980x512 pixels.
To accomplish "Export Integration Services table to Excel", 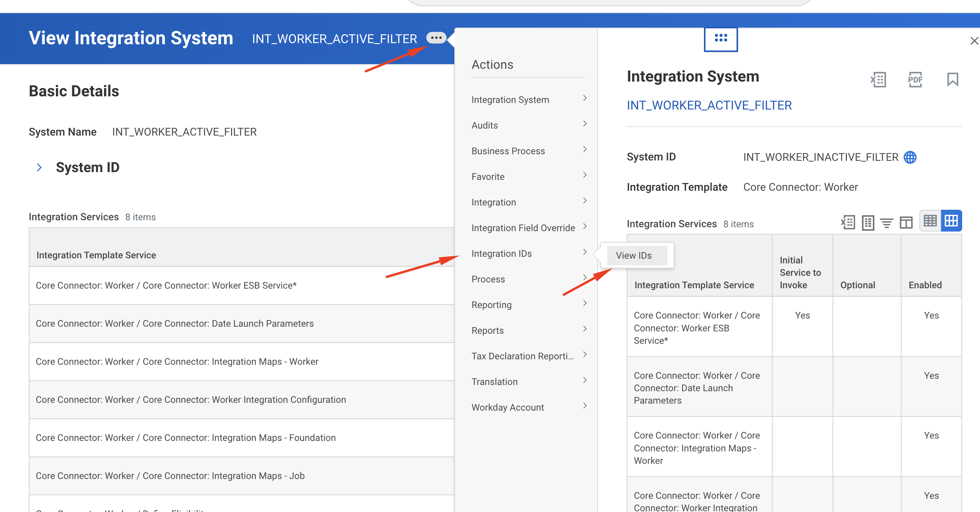I will click(848, 223).
